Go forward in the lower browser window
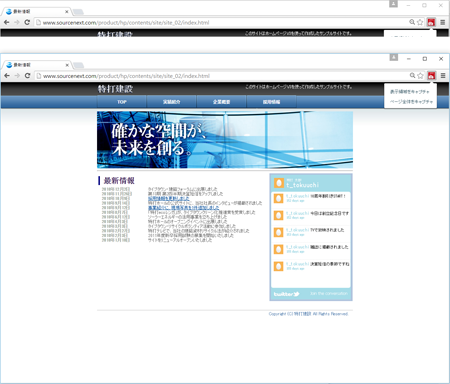 (x=17, y=76)
